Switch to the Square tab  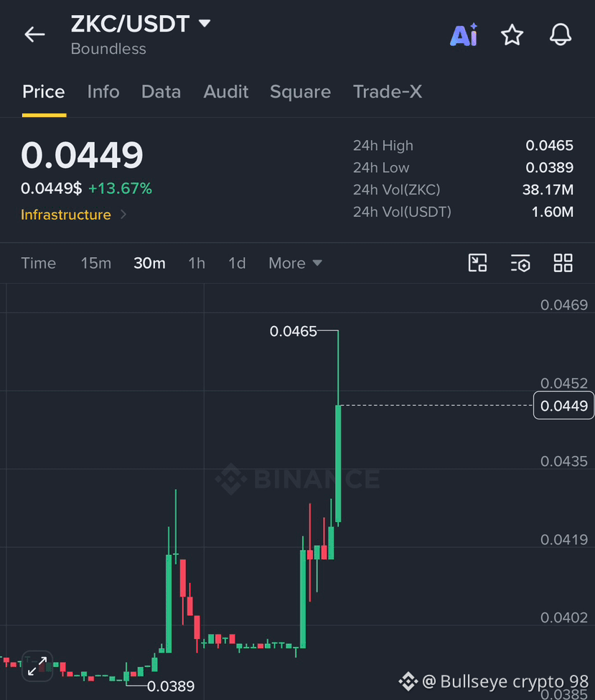coord(301,92)
